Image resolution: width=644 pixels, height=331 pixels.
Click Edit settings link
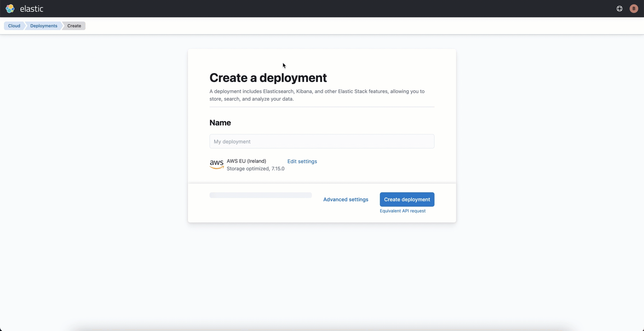point(302,161)
